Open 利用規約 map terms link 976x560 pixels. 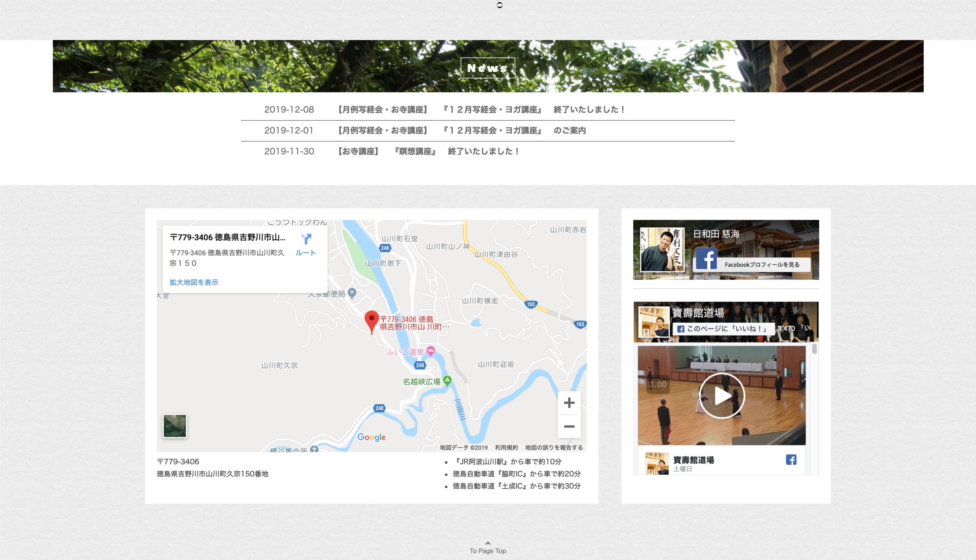pyautogui.click(x=506, y=448)
